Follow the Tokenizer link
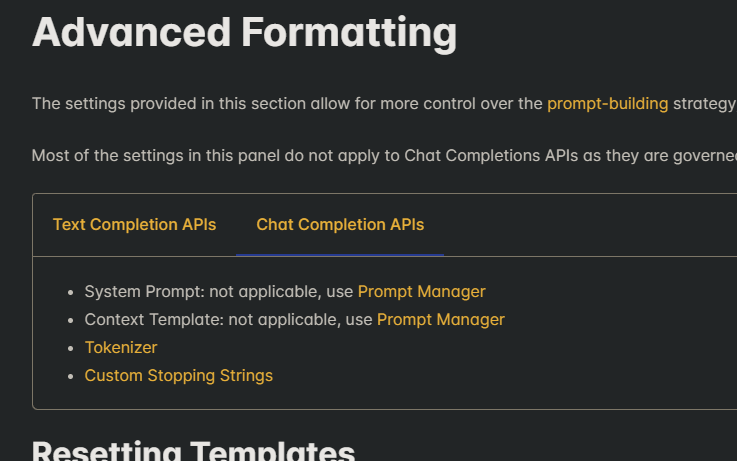This screenshot has width=737, height=461. tap(121, 348)
